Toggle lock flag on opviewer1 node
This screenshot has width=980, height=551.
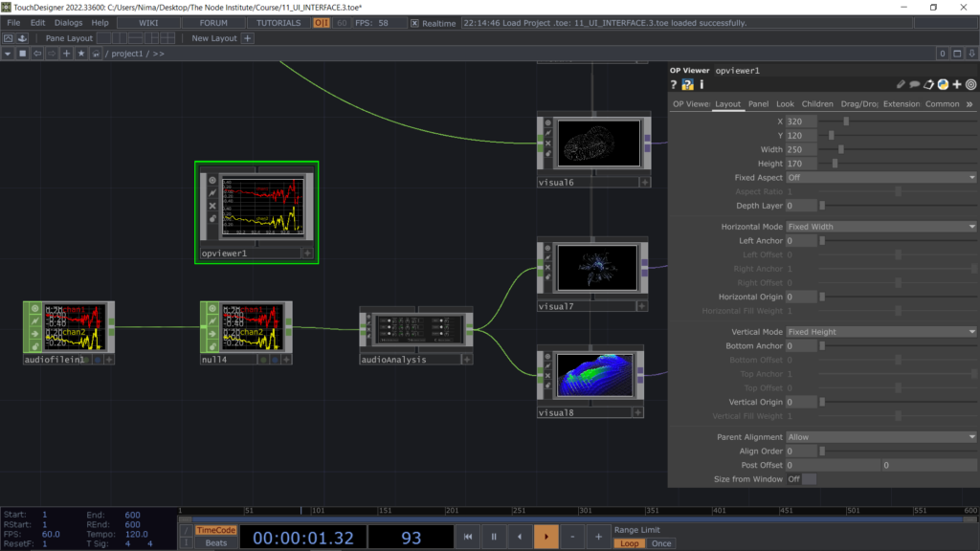[x=212, y=219]
